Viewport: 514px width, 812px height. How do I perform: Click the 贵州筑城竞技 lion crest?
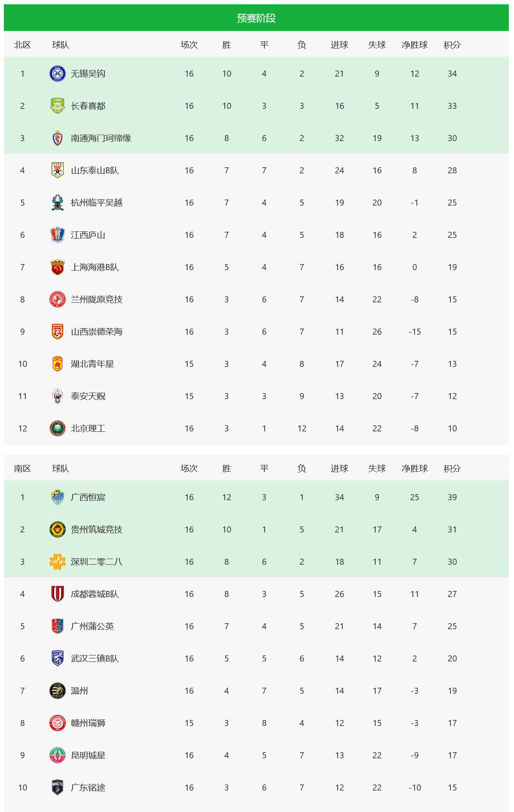pyautogui.click(x=57, y=529)
